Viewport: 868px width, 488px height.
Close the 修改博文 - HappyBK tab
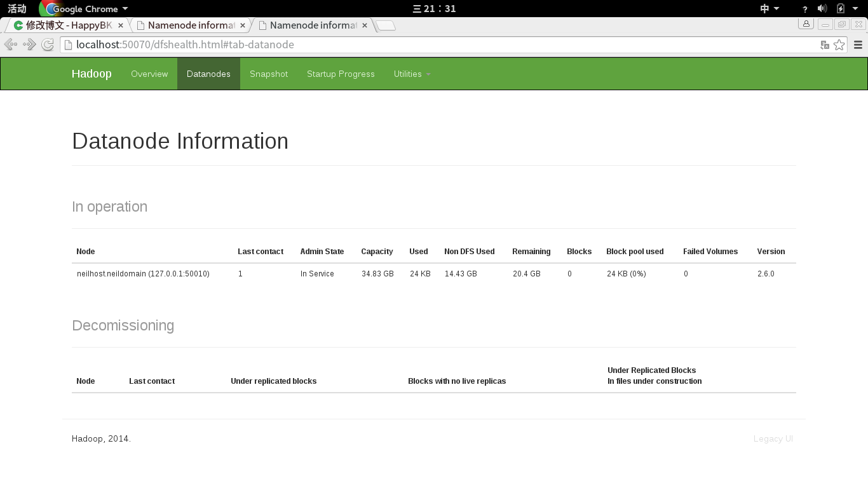(121, 25)
